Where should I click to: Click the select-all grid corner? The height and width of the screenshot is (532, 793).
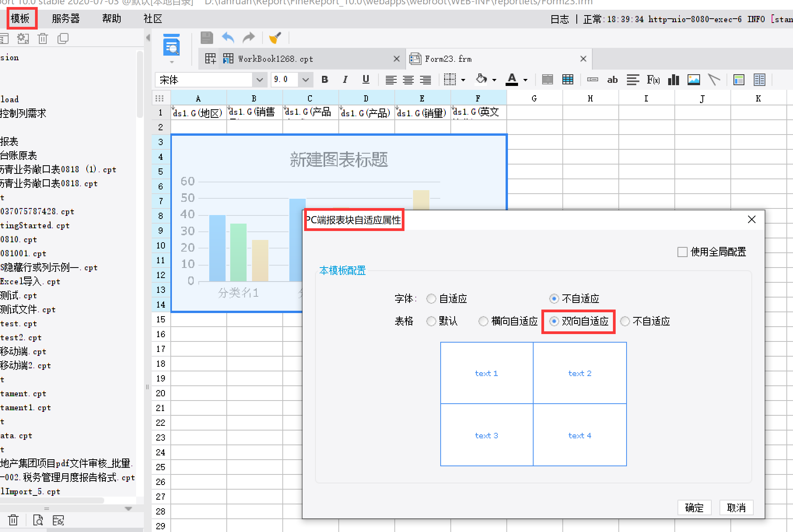(x=160, y=98)
